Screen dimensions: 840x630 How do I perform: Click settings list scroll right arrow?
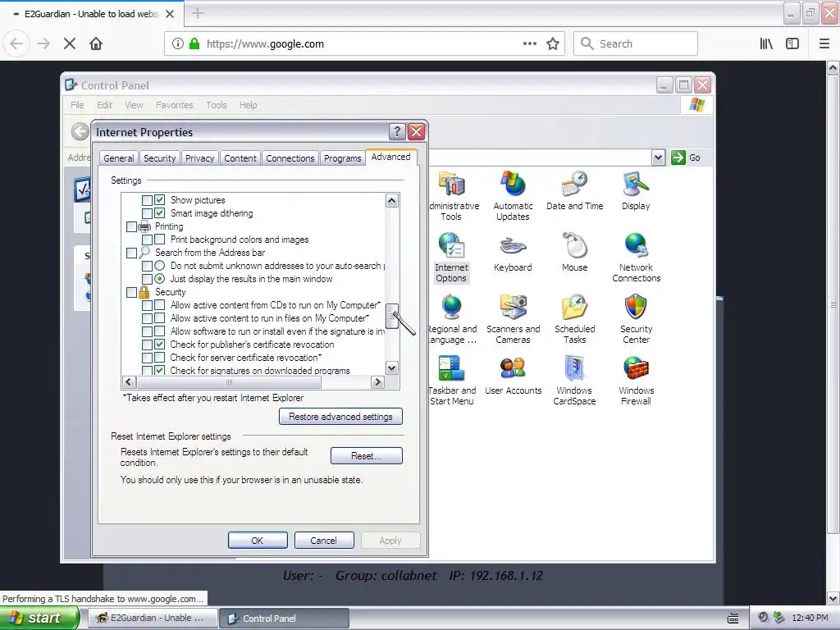[377, 382]
